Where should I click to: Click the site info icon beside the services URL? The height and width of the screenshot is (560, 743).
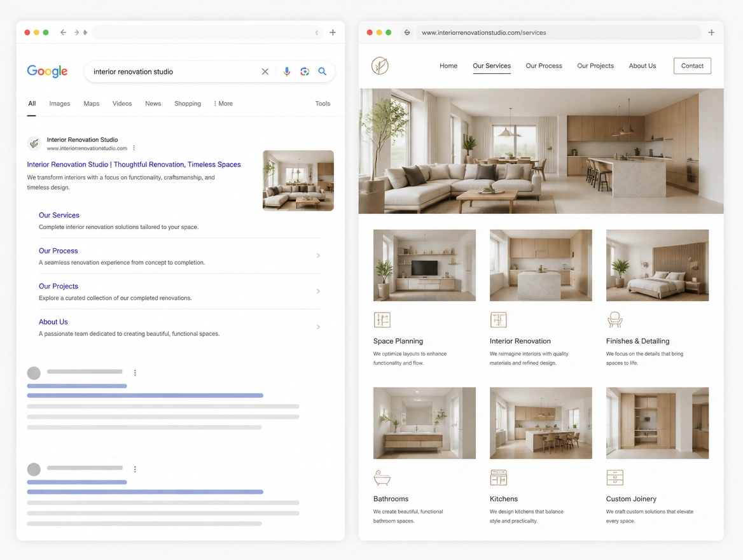407,32
